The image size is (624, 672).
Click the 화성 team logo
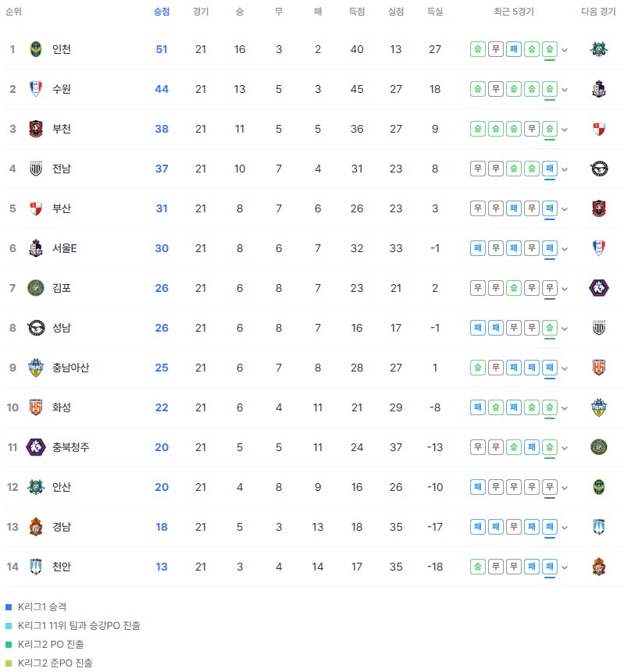pos(36,407)
